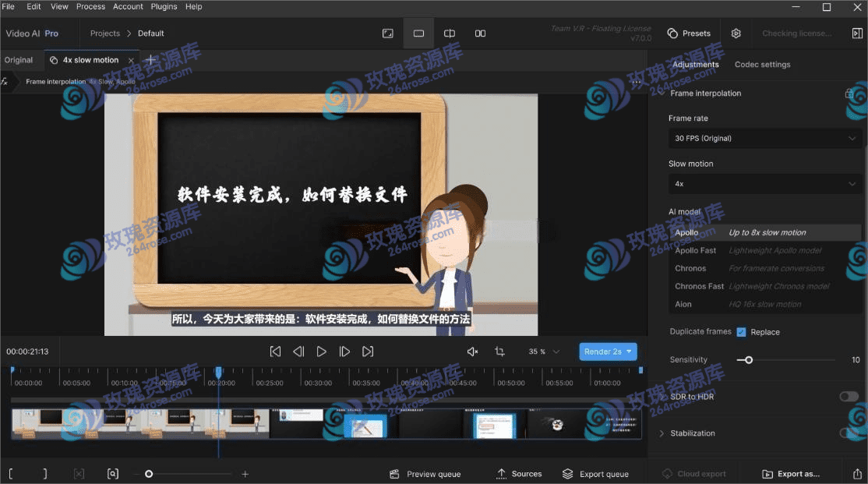Viewport: 868px width, 484px height.
Task: Open the Sources panel
Action: (x=519, y=474)
